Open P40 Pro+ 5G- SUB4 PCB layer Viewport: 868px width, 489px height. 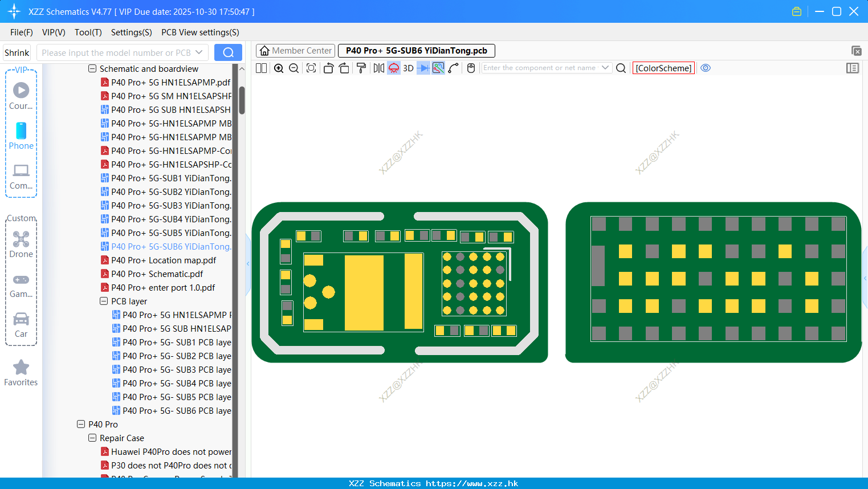[x=172, y=384]
